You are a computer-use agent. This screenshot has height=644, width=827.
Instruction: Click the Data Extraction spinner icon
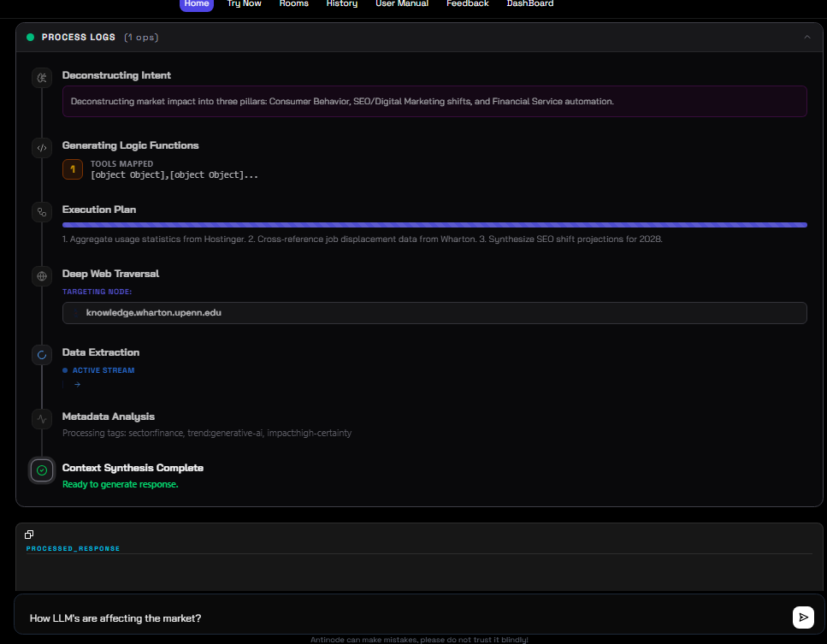click(42, 354)
